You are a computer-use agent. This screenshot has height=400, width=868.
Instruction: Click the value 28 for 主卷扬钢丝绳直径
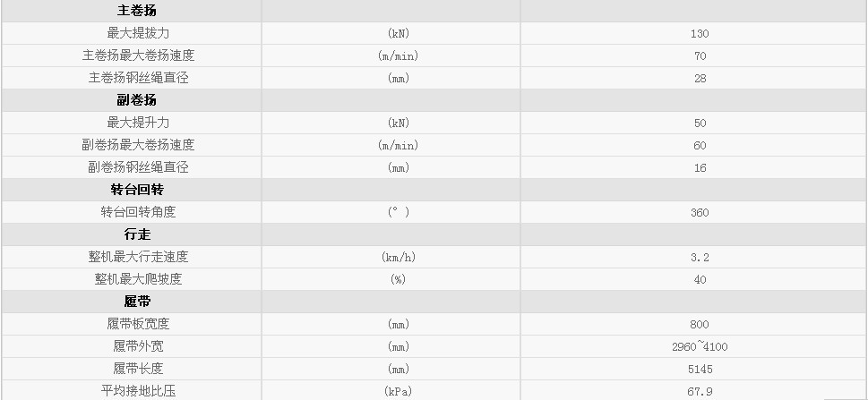tap(700, 78)
